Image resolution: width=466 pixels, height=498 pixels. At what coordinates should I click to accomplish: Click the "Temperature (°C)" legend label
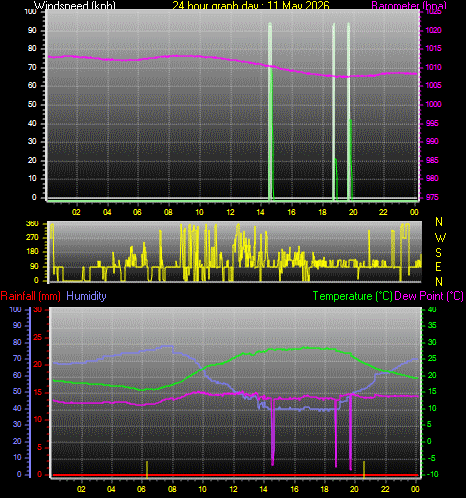[352, 296]
